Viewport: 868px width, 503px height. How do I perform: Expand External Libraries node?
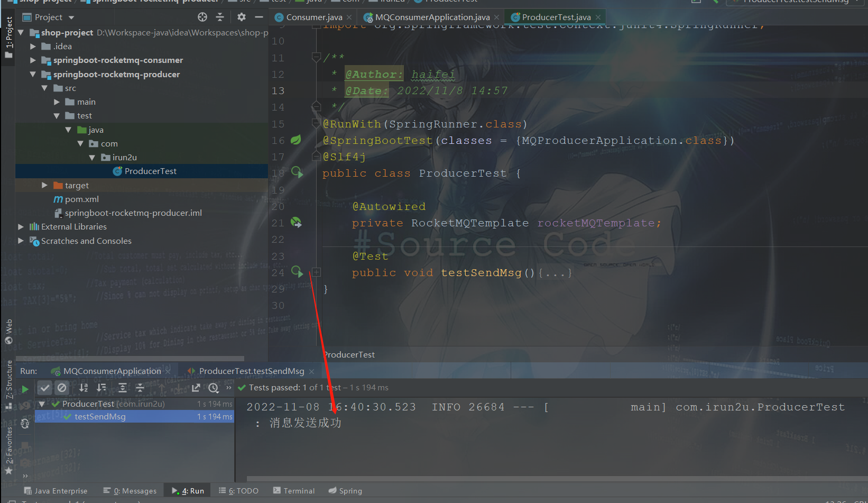tap(21, 227)
